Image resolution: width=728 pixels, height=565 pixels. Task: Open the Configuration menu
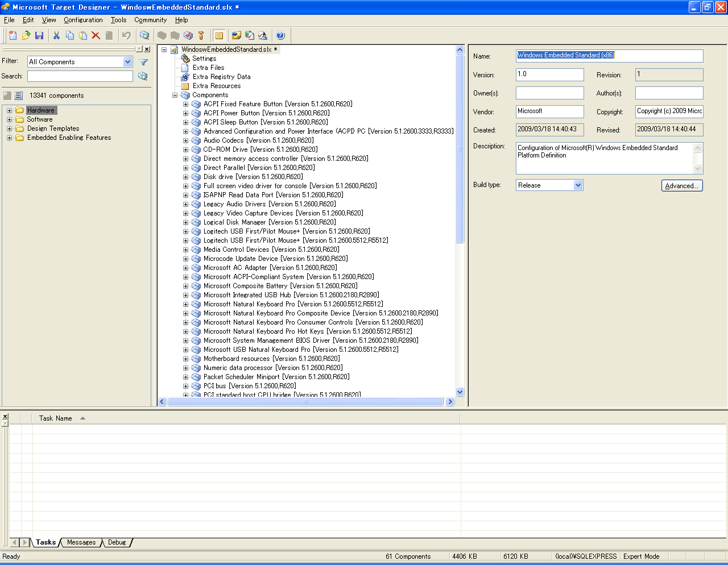tap(83, 20)
